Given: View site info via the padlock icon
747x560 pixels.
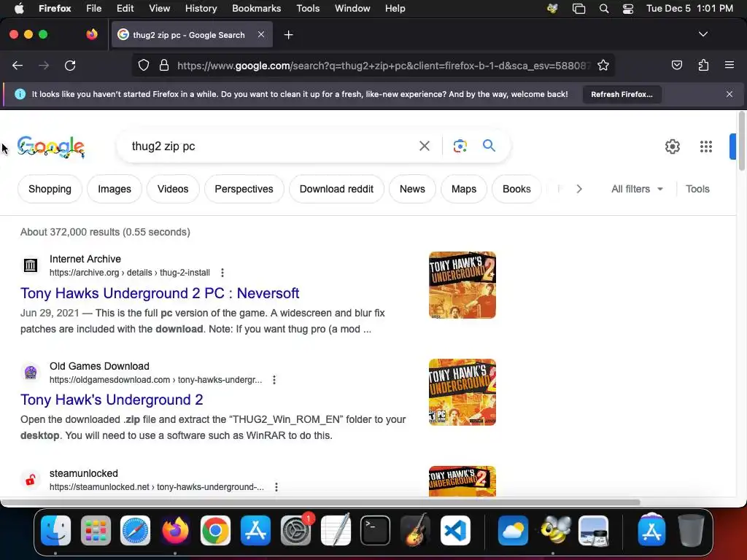Looking at the screenshot, I should tap(164, 65).
